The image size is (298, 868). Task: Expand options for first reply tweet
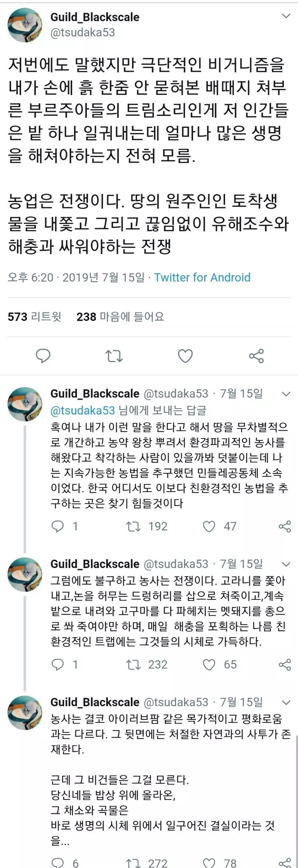pyautogui.click(x=286, y=394)
